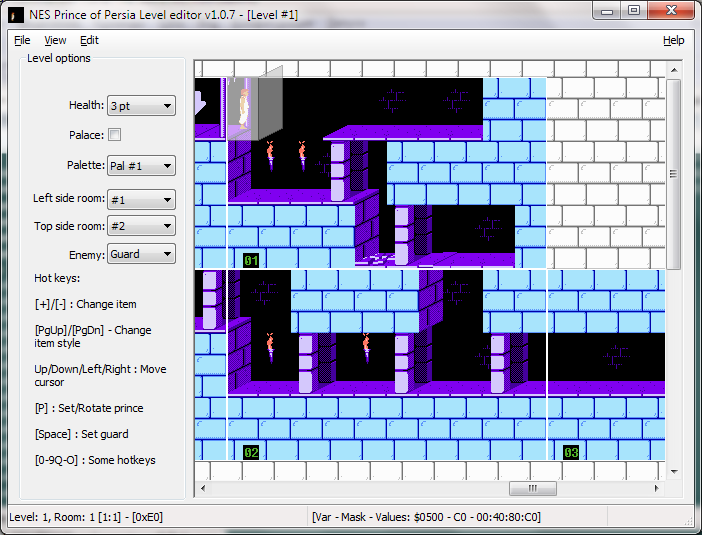Click the 'Hot keys:' label
The width and height of the screenshot is (702, 535).
pyautogui.click(x=57, y=278)
